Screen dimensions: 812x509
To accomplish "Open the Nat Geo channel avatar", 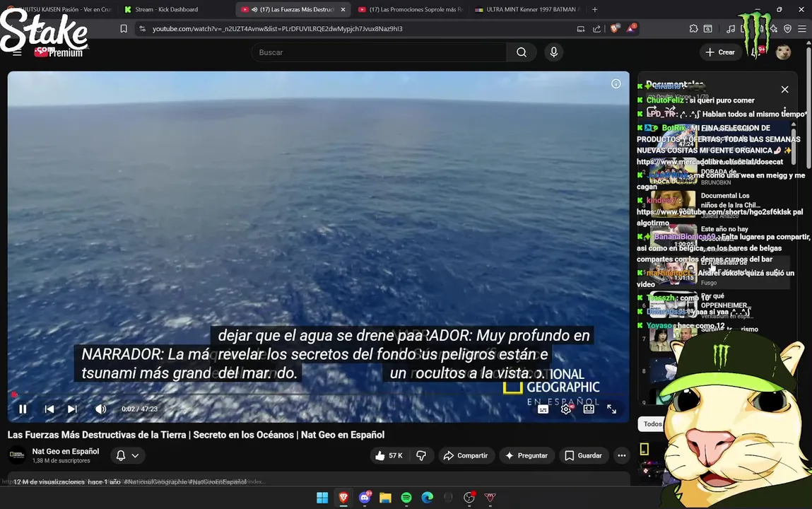I will (17, 455).
